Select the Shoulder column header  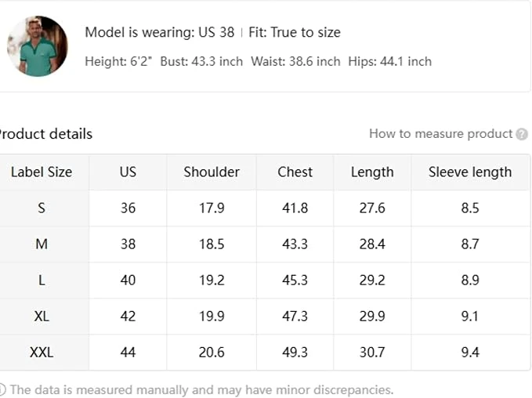click(x=212, y=172)
